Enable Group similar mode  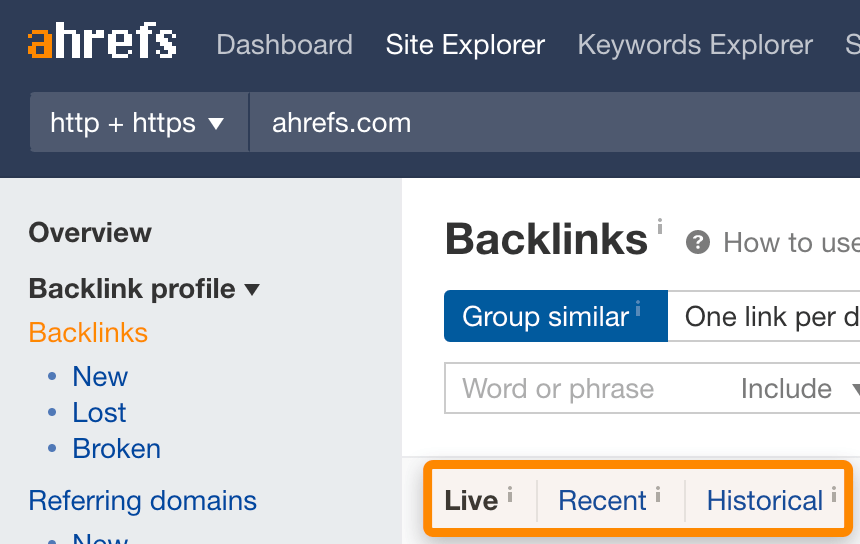pos(545,317)
